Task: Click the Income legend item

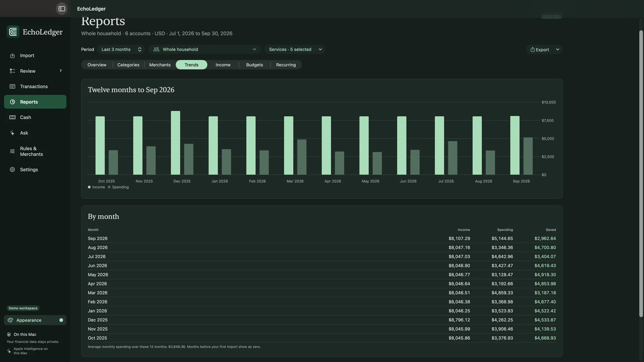Action: (x=96, y=187)
